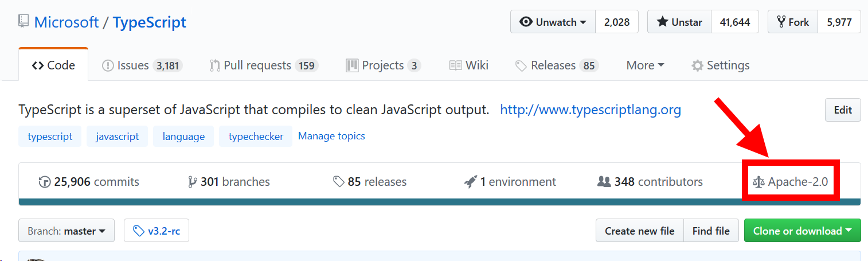The height and width of the screenshot is (261, 868).
Task: Select the typechecker topic tag
Action: [x=256, y=137]
